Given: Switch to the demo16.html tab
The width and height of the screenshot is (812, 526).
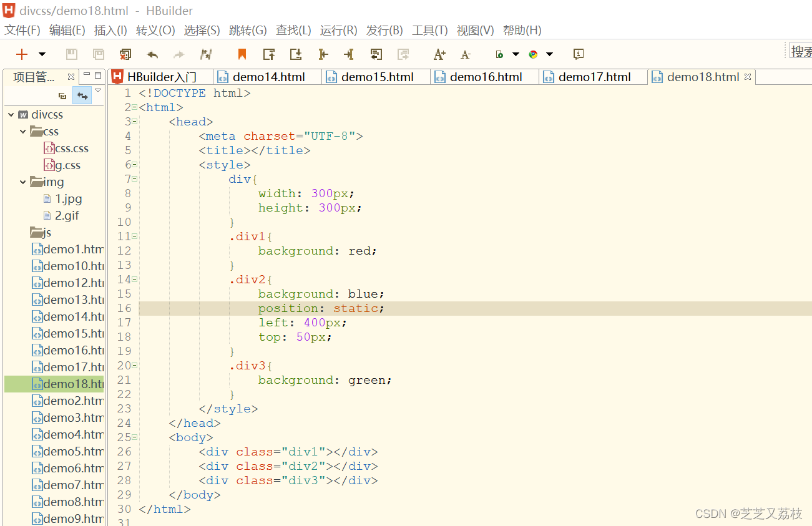Looking at the screenshot, I should click(x=485, y=77).
